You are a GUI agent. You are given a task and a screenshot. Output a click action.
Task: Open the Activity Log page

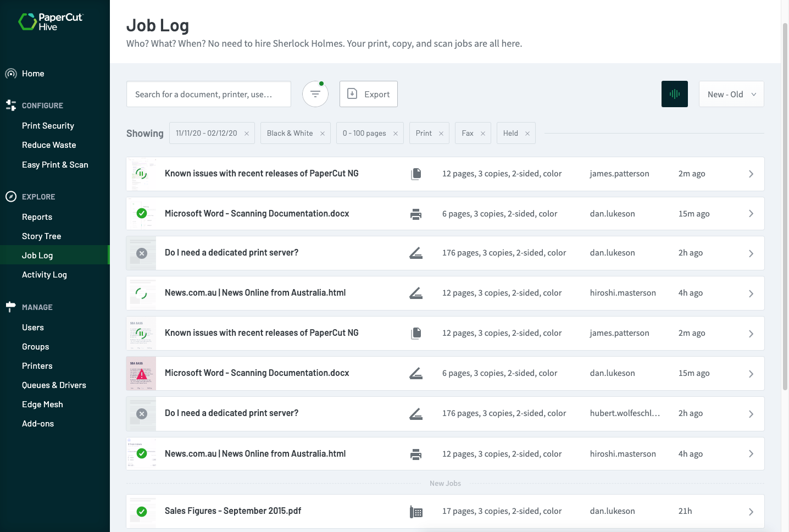(44, 275)
